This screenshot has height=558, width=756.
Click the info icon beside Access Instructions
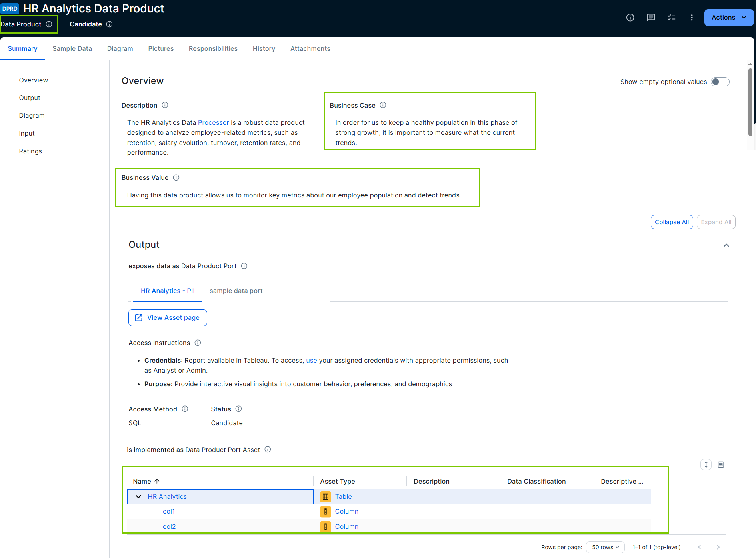point(198,343)
